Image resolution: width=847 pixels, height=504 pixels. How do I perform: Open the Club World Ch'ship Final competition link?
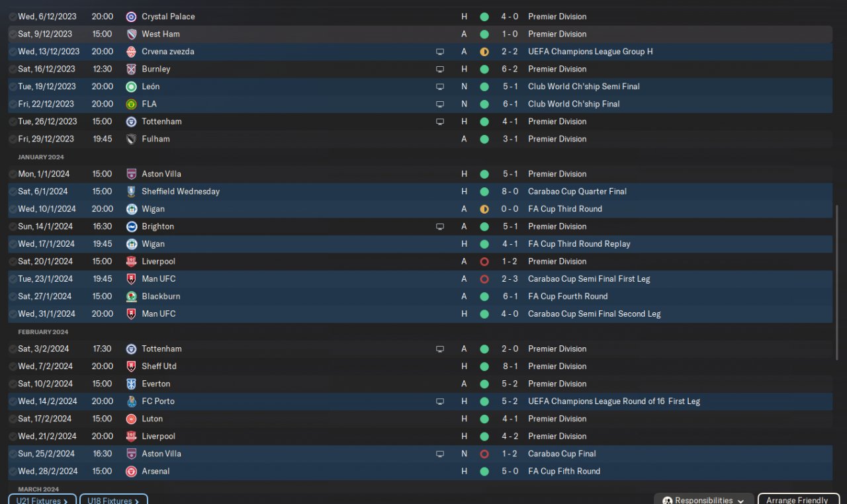[574, 104]
